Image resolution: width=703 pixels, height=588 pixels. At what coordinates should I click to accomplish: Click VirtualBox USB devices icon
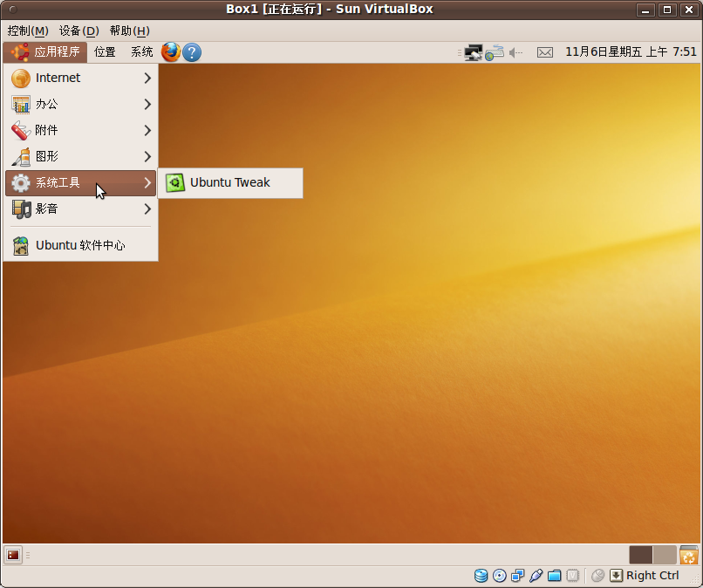(x=536, y=576)
